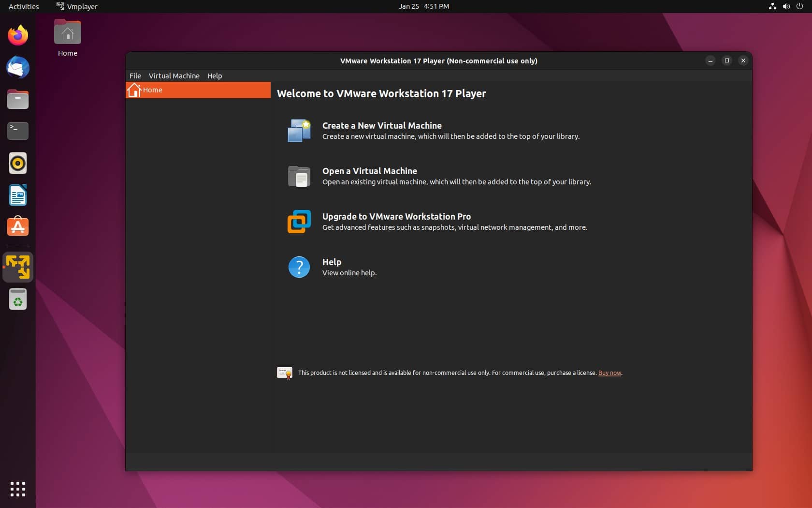Open the Terminal from the dock
Image resolution: width=812 pixels, height=508 pixels.
pos(17,131)
